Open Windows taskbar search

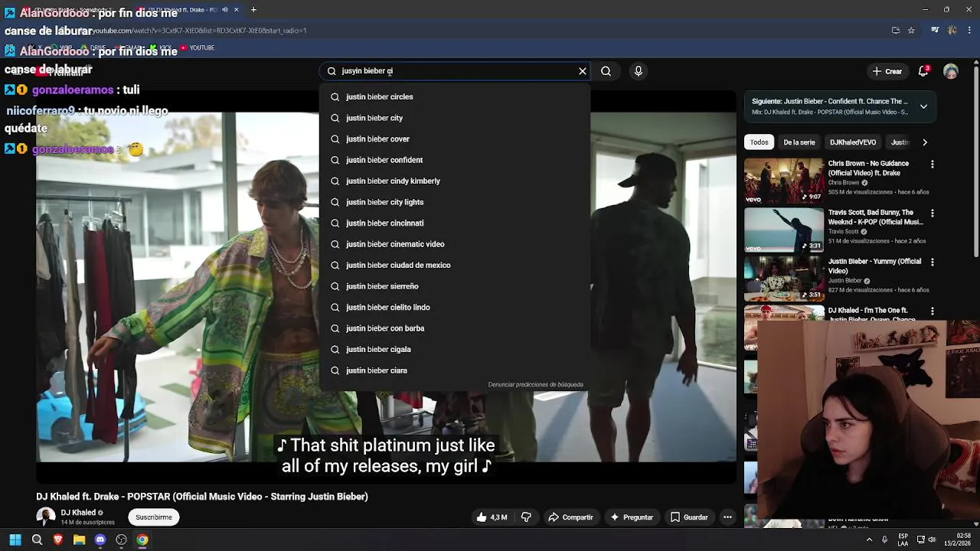[x=37, y=540]
